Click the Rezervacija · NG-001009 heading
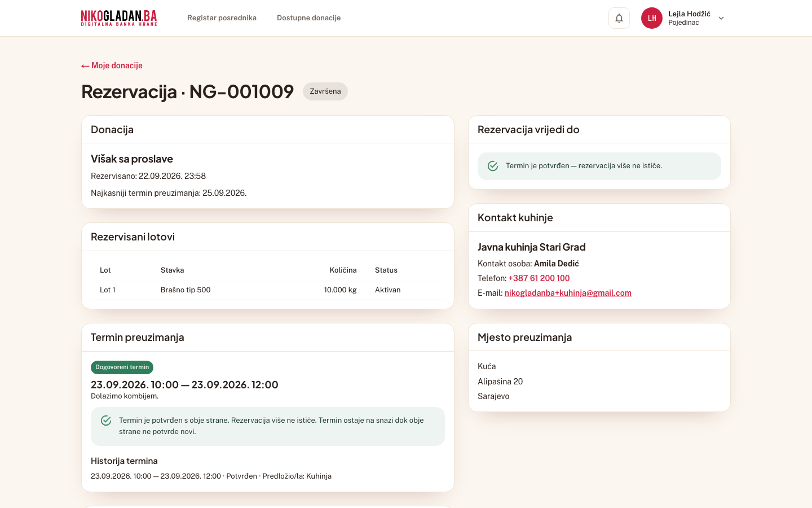The image size is (812, 508). coord(187,91)
